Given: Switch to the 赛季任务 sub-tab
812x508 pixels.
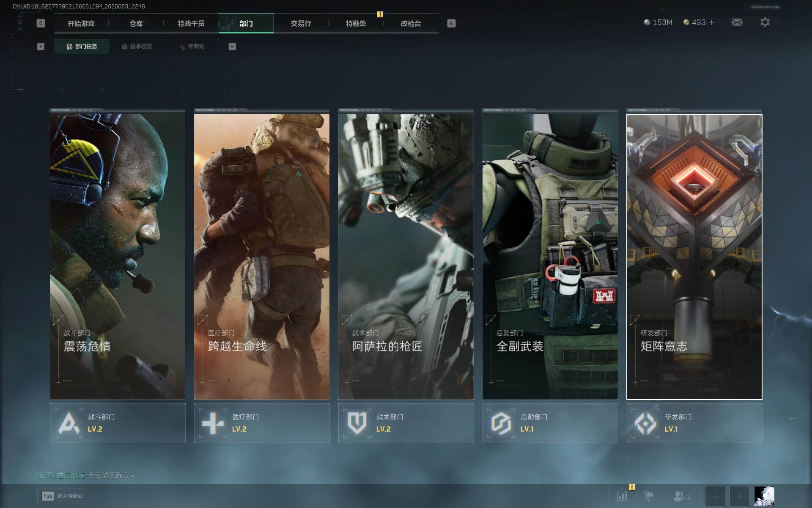Looking at the screenshot, I should (x=137, y=47).
